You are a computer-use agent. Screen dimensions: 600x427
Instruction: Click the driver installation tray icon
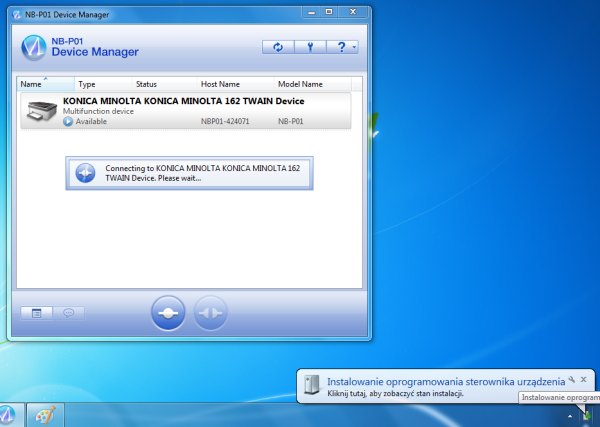(586, 416)
